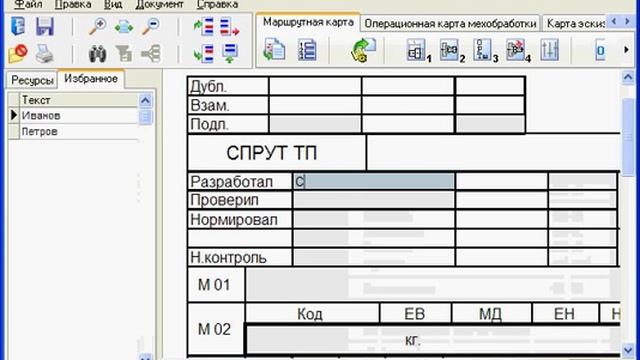640x360 pixels.
Task: Click the Н.контроль name field
Action: click(x=373, y=257)
